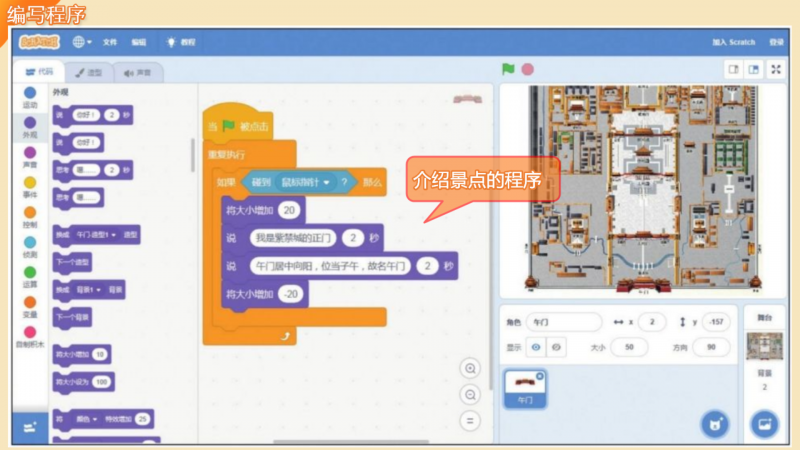Enter full screen stage mode
800x450 pixels.
coord(776,69)
